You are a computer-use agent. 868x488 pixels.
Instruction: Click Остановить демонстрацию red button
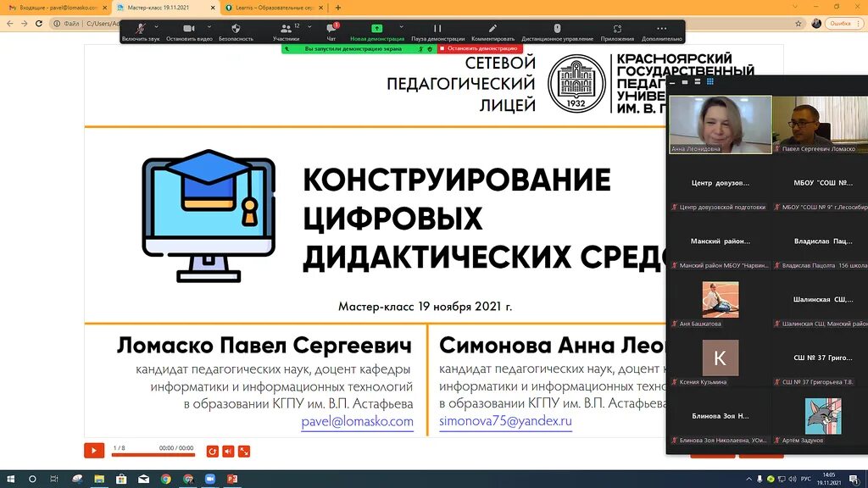[480, 48]
